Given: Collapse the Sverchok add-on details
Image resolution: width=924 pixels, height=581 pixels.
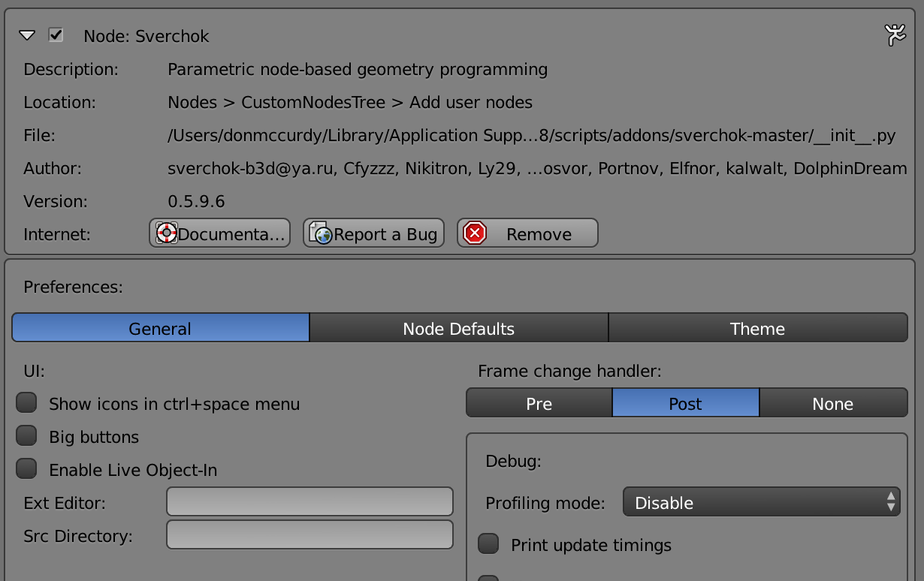Looking at the screenshot, I should point(27,35).
